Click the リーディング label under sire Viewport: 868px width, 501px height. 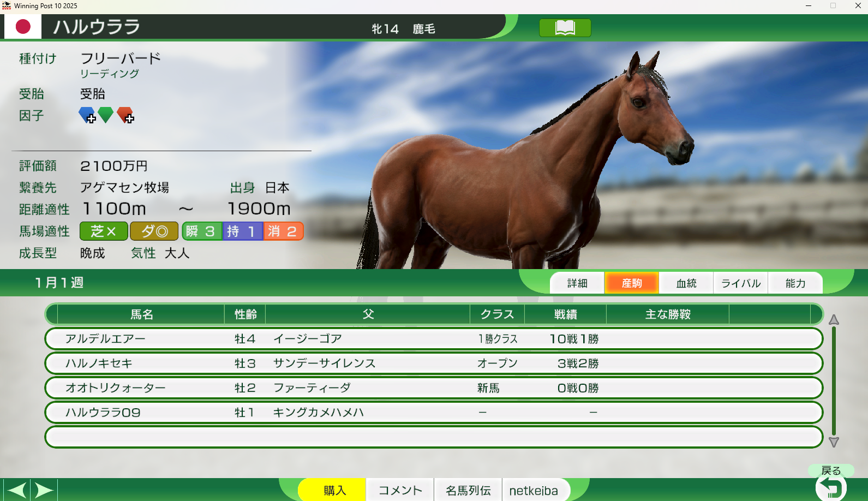pyautogui.click(x=110, y=74)
